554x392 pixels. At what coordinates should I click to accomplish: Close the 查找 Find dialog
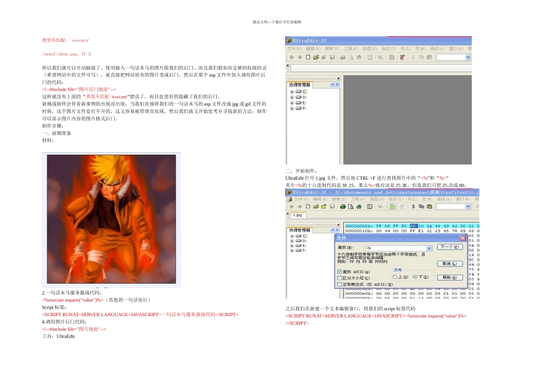(462, 238)
